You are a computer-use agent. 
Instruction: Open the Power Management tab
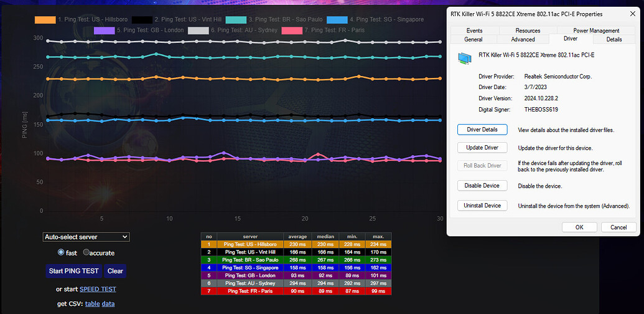coord(596,31)
